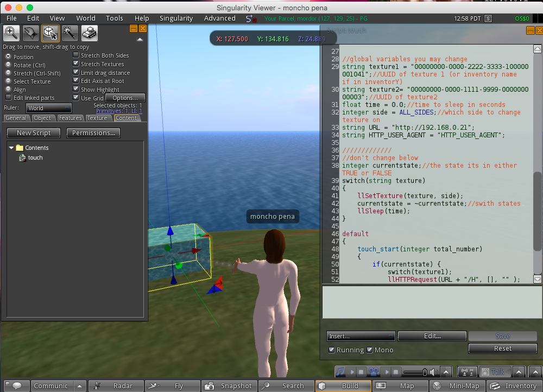Open the Advanced menu
543x392 pixels.
coord(219,18)
